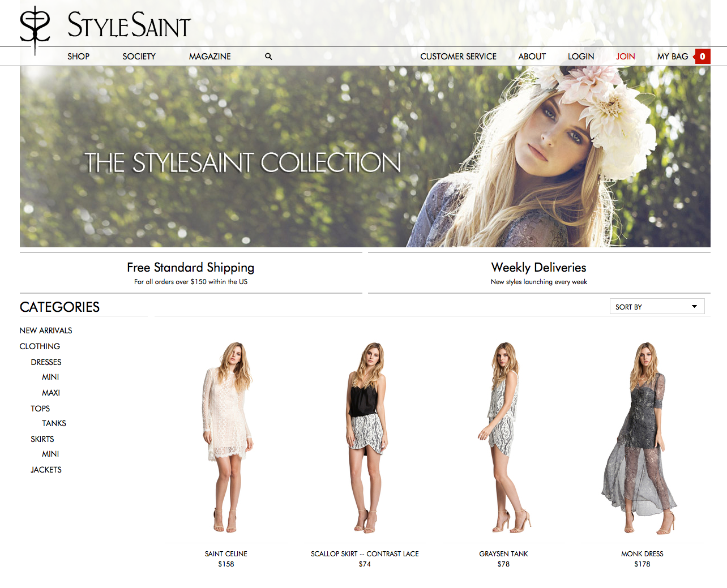Visit the ABOUT page
Image resolution: width=727 pixels, height=588 pixels.
click(x=531, y=56)
